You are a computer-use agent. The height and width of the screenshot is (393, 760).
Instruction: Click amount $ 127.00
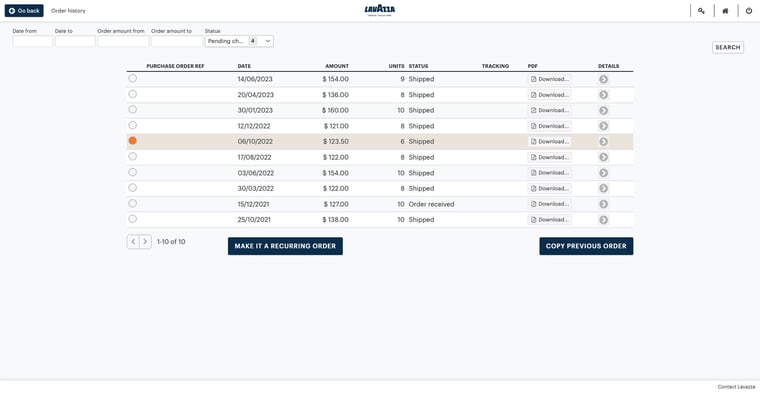pyautogui.click(x=336, y=204)
